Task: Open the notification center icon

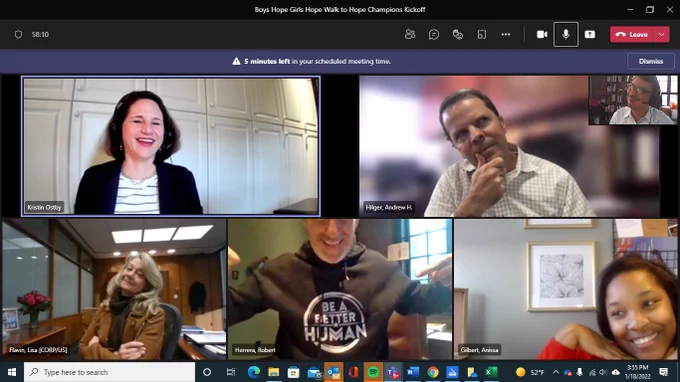Action: click(664, 372)
